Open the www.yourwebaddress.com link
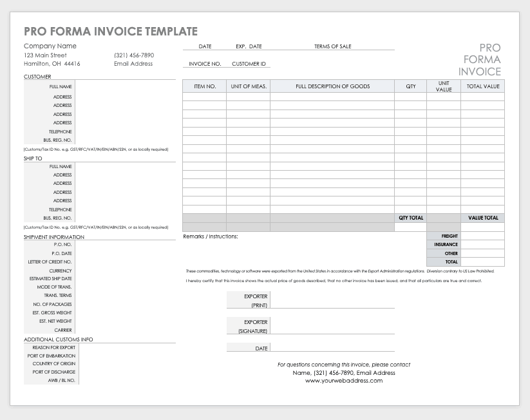Screen dimensions: 530x420 pos(343,381)
